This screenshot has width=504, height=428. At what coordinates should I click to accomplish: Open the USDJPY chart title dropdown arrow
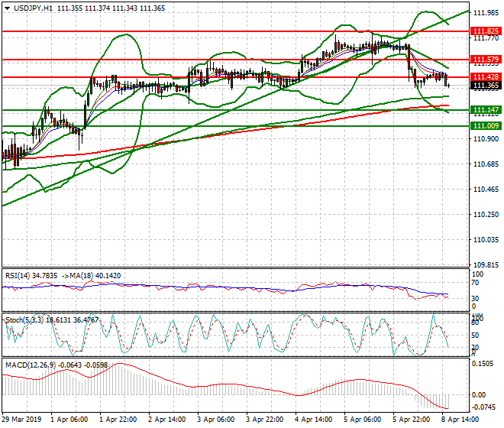click(7, 8)
